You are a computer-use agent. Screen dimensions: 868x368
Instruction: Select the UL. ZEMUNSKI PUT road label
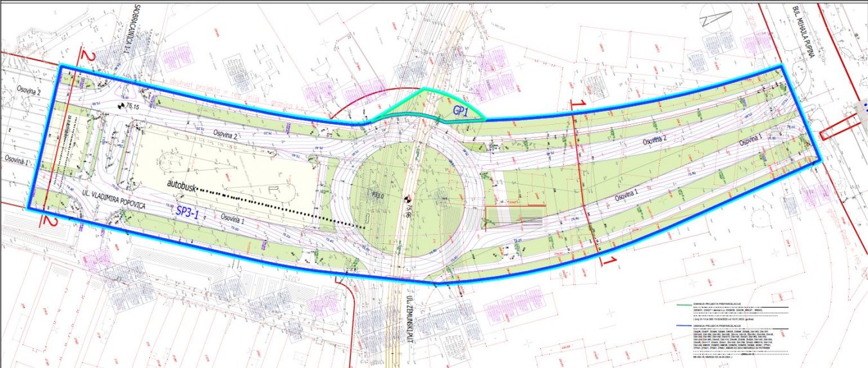coord(409,320)
